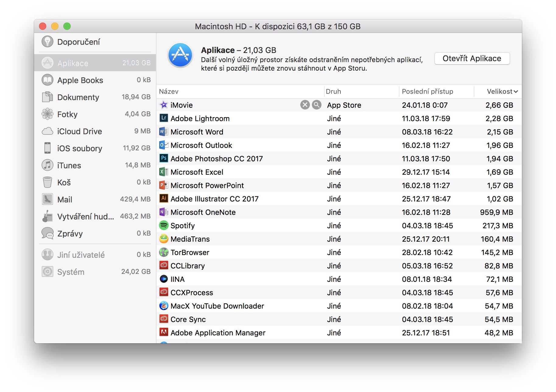Click the Adobe Photoshop CC 2017 icon
The height and width of the screenshot is (392, 556).
point(164,159)
